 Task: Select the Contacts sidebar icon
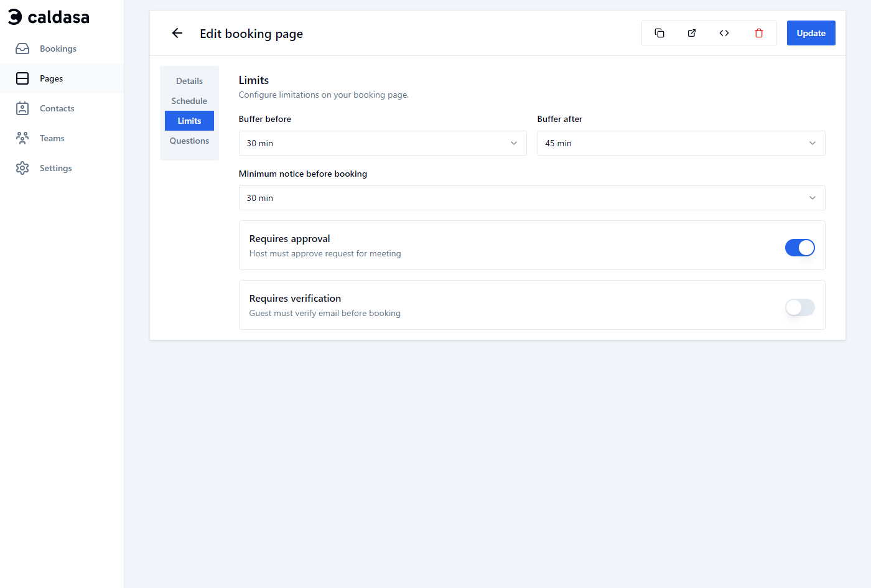coord(22,108)
